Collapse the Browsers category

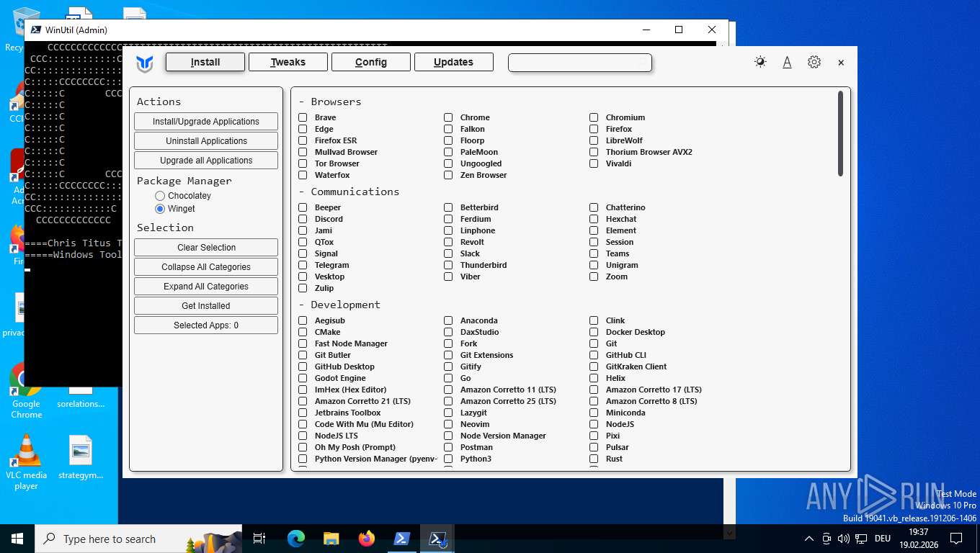point(330,102)
